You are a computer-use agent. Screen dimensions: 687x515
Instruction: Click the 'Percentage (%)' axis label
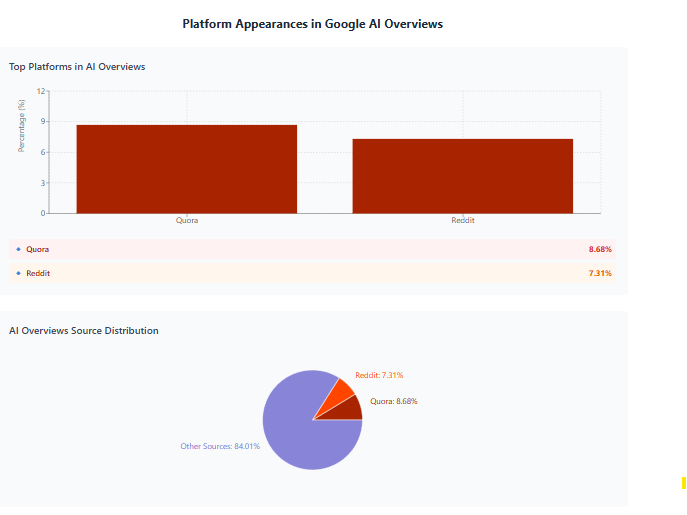(21, 126)
